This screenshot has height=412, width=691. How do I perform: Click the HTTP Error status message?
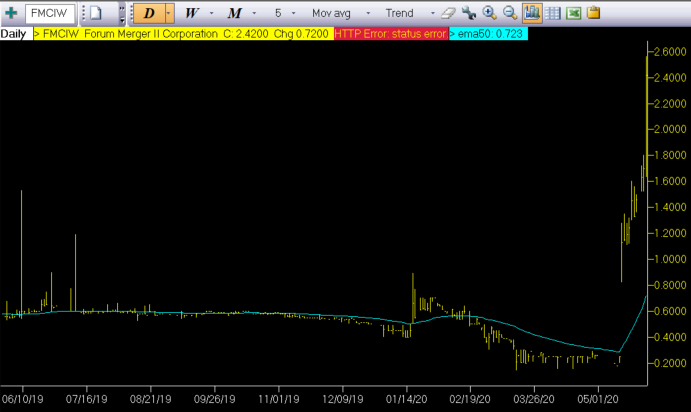[391, 34]
